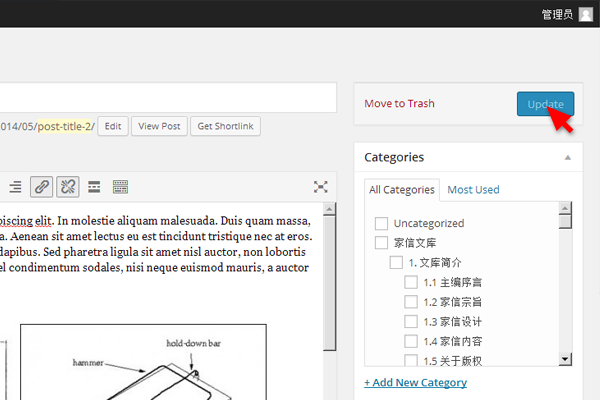
Task: Click the unlink (remove link) icon
Action: (x=68, y=187)
